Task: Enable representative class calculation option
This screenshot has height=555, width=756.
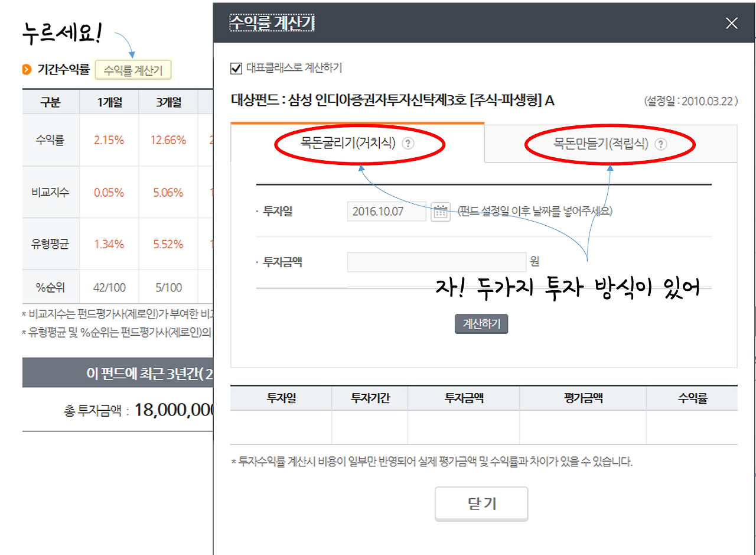Action: (x=236, y=67)
